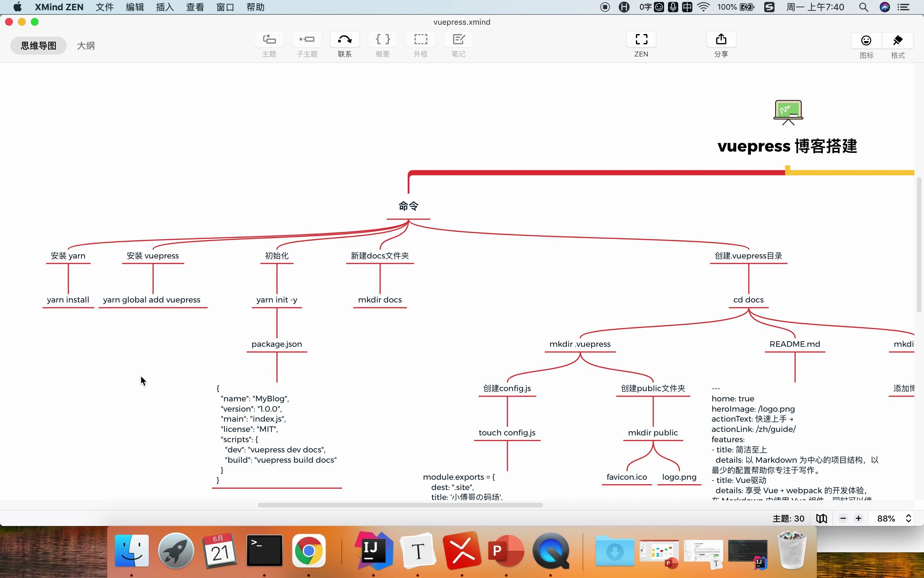Select the 新建docs文件夹 topic
Image resolution: width=924 pixels, height=578 pixels.
click(380, 256)
